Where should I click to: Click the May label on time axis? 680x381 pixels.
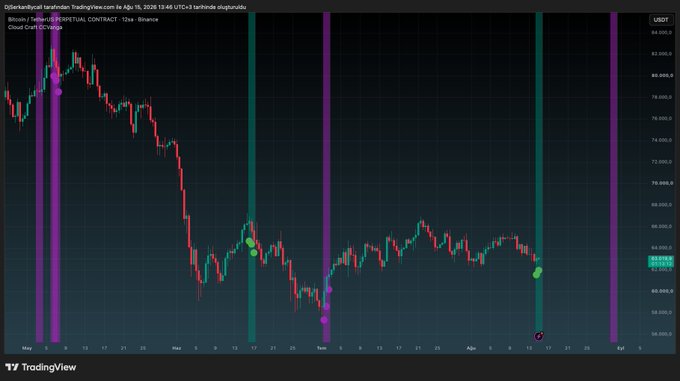(x=27, y=348)
